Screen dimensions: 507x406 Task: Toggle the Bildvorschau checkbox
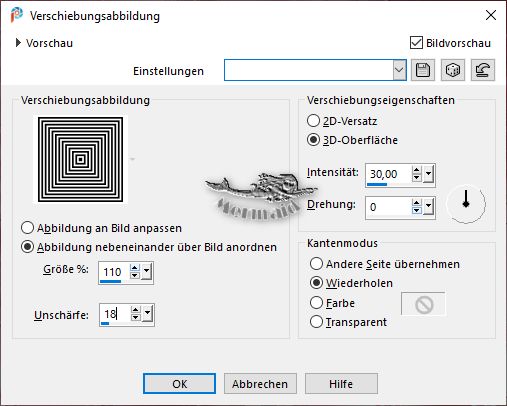tap(416, 43)
